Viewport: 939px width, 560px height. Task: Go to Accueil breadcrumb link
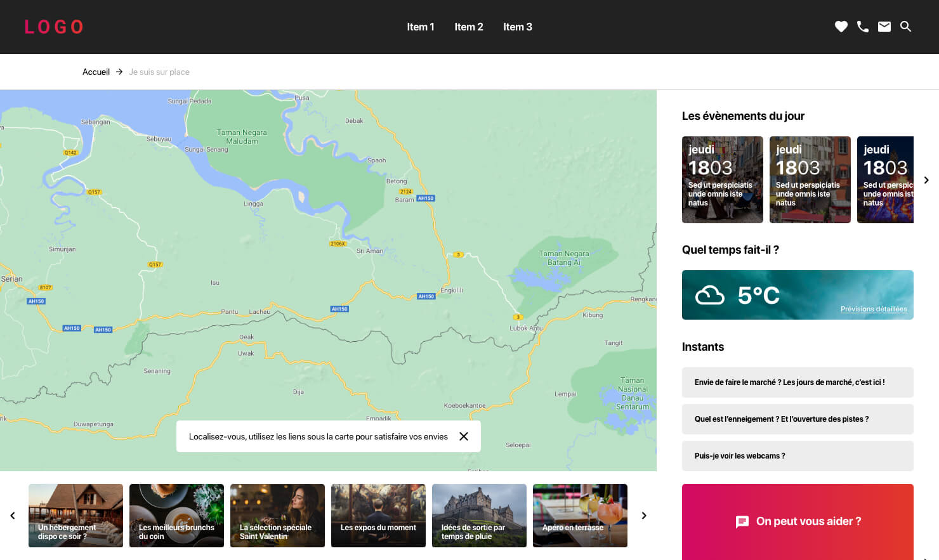96,72
